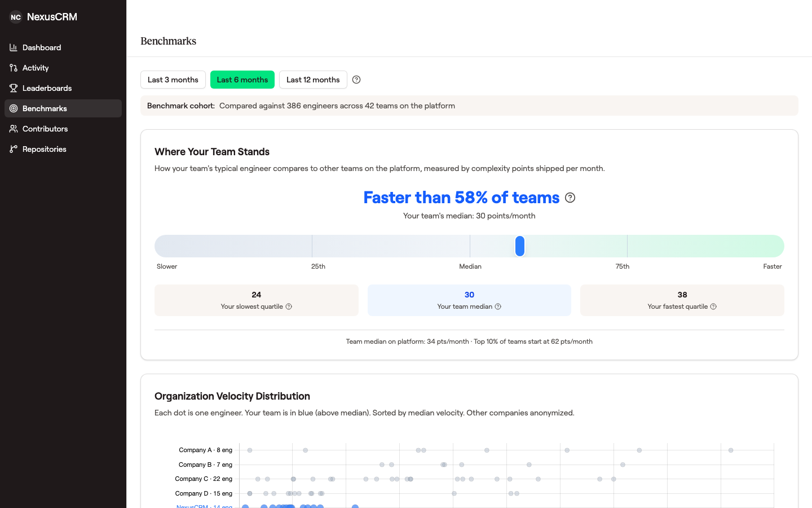812x508 pixels.
Task: Click the help icon next to time range buttons
Action: tap(356, 80)
